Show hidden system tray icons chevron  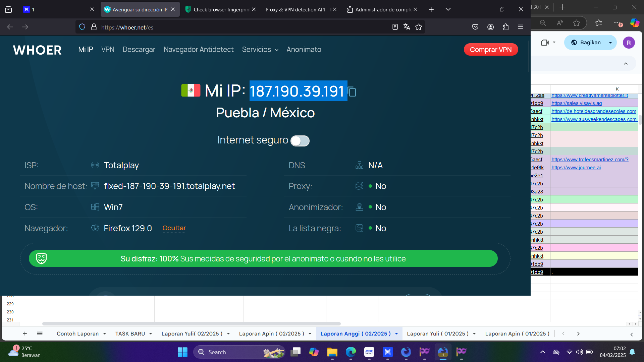pos(543,352)
